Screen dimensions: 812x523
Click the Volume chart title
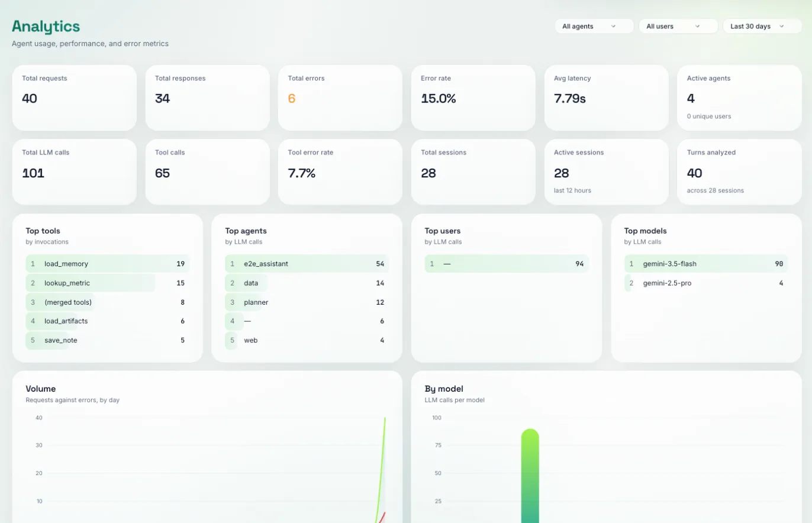(x=41, y=389)
